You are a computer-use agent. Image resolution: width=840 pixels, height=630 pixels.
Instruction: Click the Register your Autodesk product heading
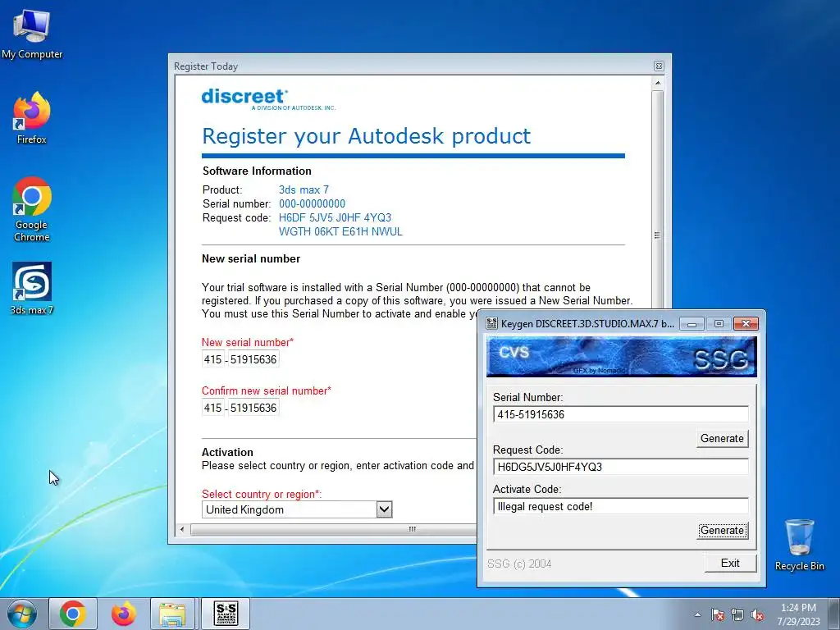click(x=367, y=136)
